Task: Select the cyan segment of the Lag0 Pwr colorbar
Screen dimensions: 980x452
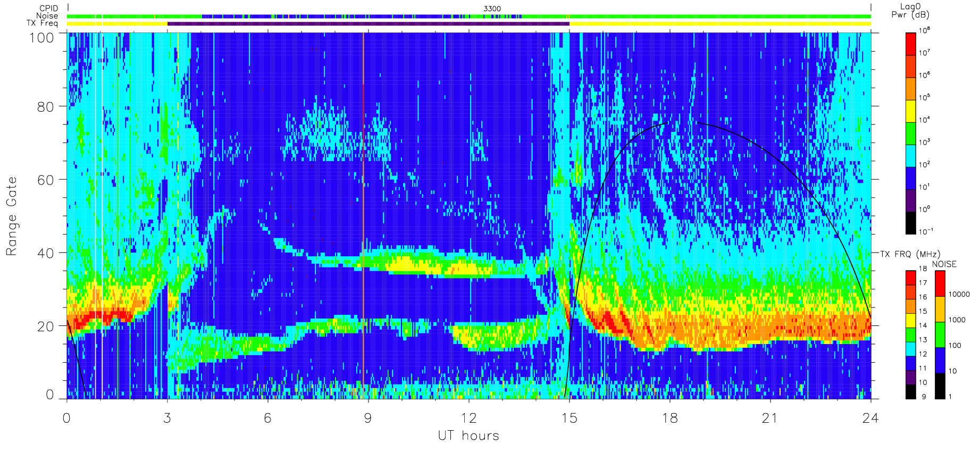Action: [x=911, y=156]
